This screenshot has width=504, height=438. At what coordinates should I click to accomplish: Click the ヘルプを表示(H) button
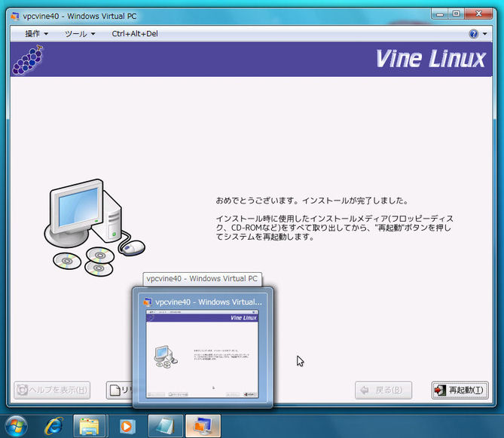point(52,390)
